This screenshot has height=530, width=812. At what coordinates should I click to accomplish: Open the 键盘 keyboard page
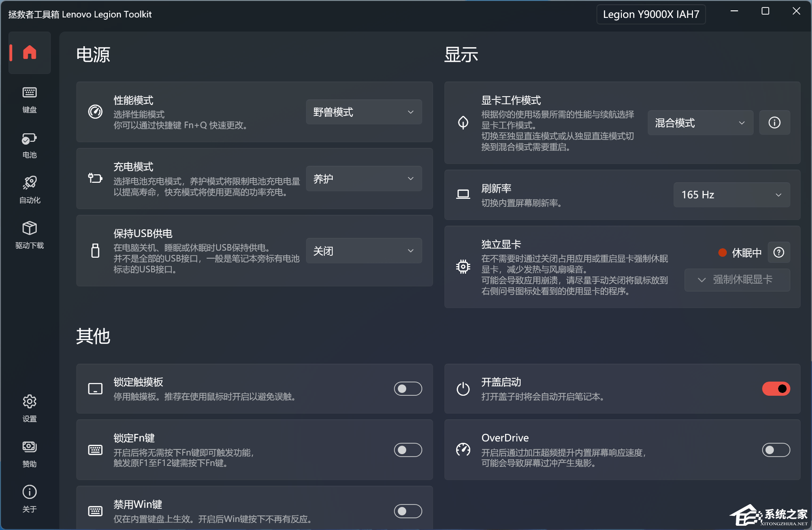(x=29, y=99)
